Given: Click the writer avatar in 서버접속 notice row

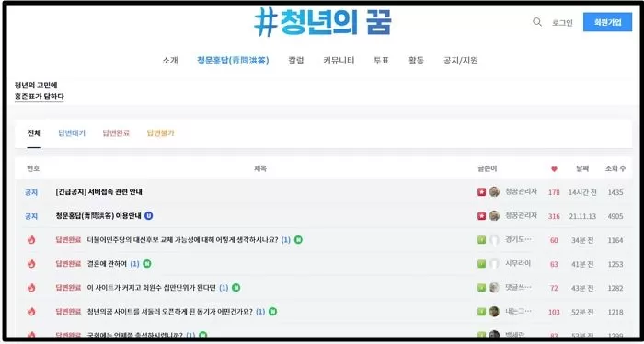Looking at the screenshot, I should coord(494,191).
